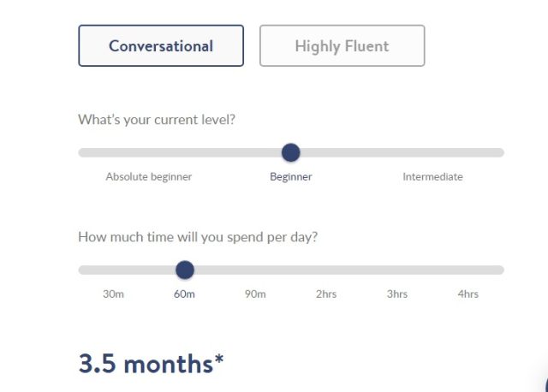Pick the 90m daily time label
548x392 pixels.
255,294
